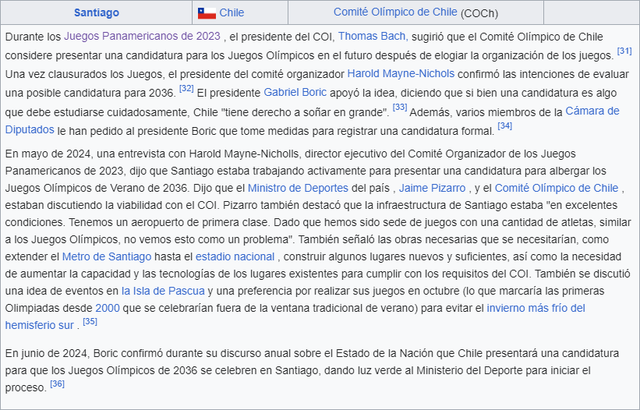Open the Chile country link
Screen dimensions: 640x410
tap(231, 13)
